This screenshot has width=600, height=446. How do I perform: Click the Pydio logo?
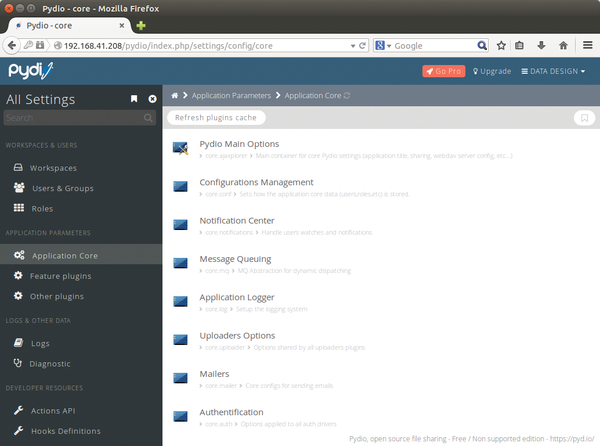pos(31,71)
